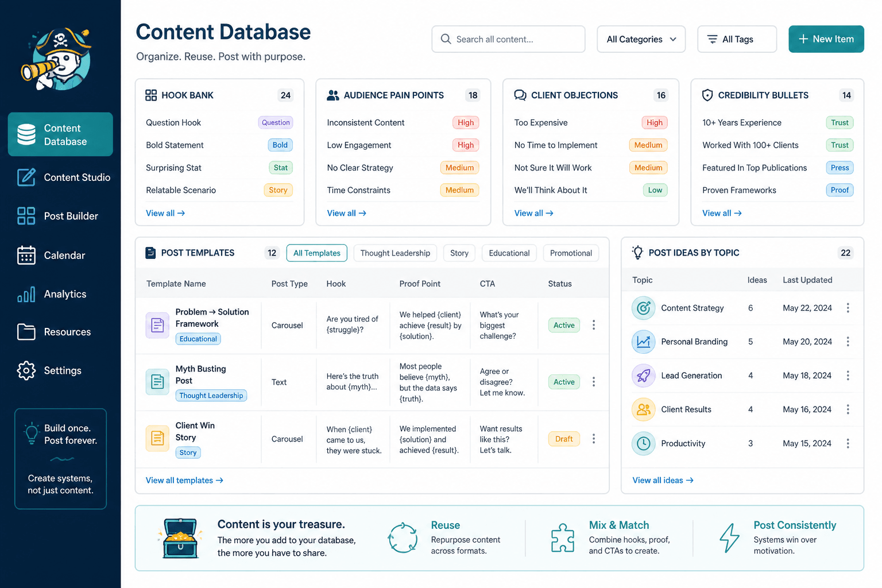Open the All Categories dropdown
882x588 pixels.
tap(641, 39)
